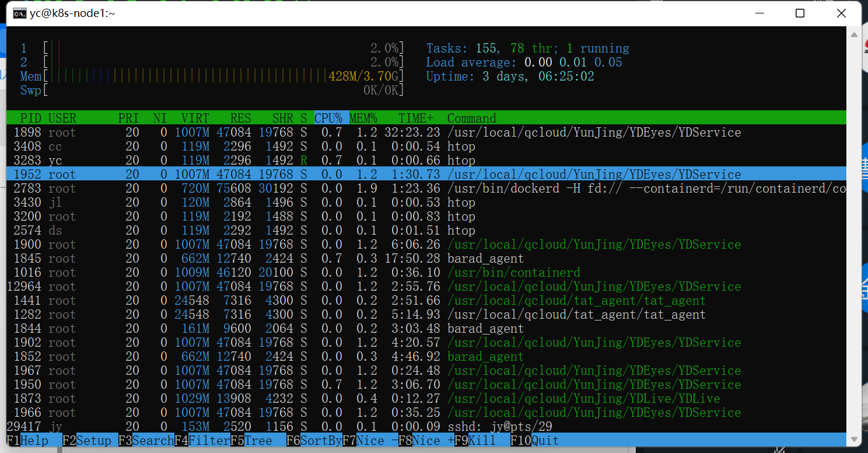The width and height of the screenshot is (868, 453).
Task: Sort processes by the USER column header
Action: pyautogui.click(x=62, y=118)
